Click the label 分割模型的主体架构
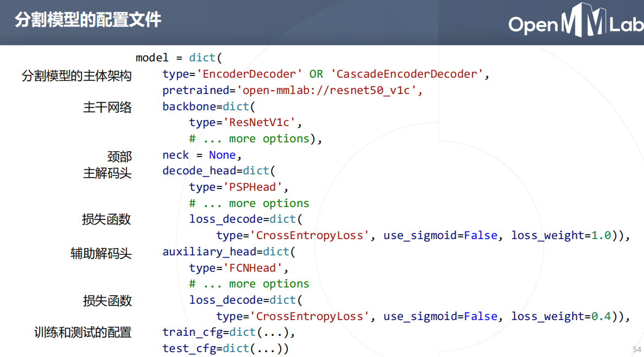 click(77, 76)
